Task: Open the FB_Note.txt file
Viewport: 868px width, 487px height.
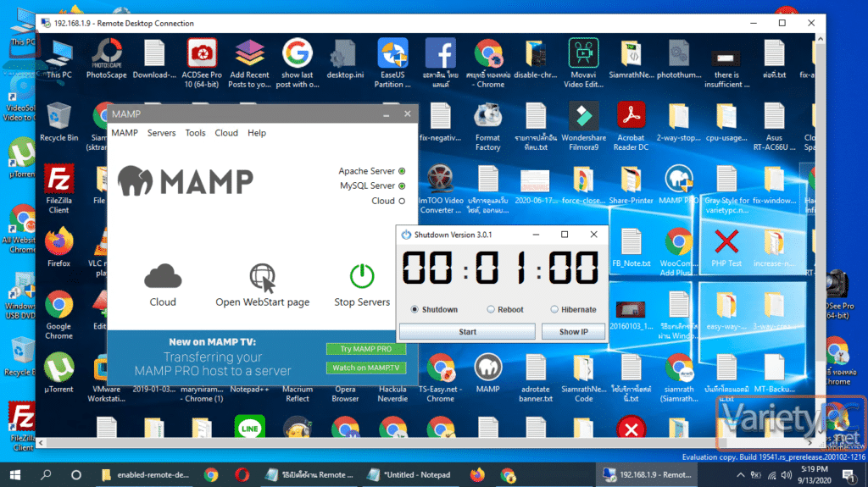Action: (631, 247)
